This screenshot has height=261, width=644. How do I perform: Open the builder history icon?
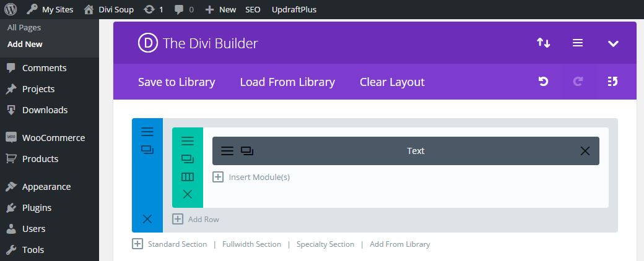pos(613,81)
